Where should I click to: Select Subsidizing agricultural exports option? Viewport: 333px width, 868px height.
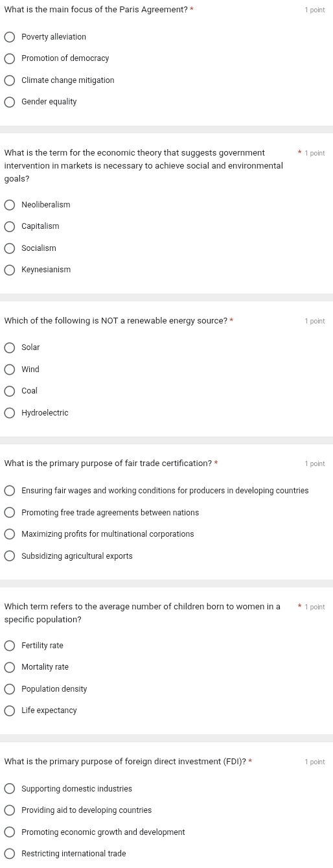tap(10, 556)
